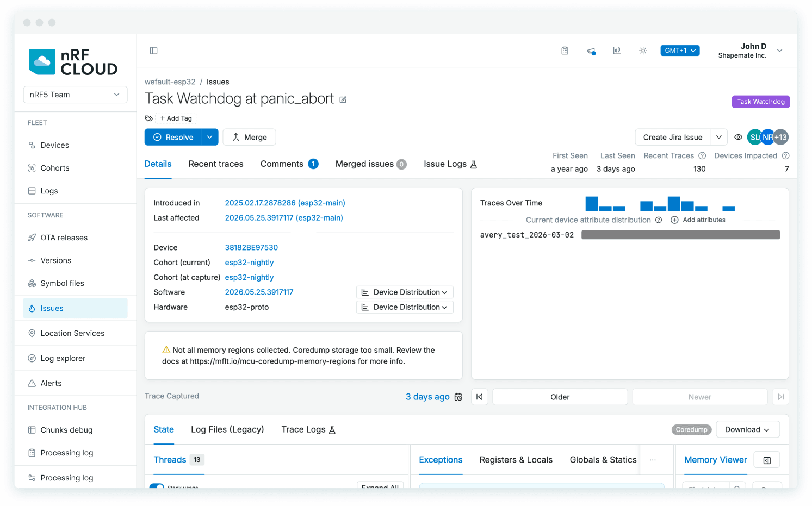Click the avery_test_2026-03-02 distribution bar

tap(681, 235)
